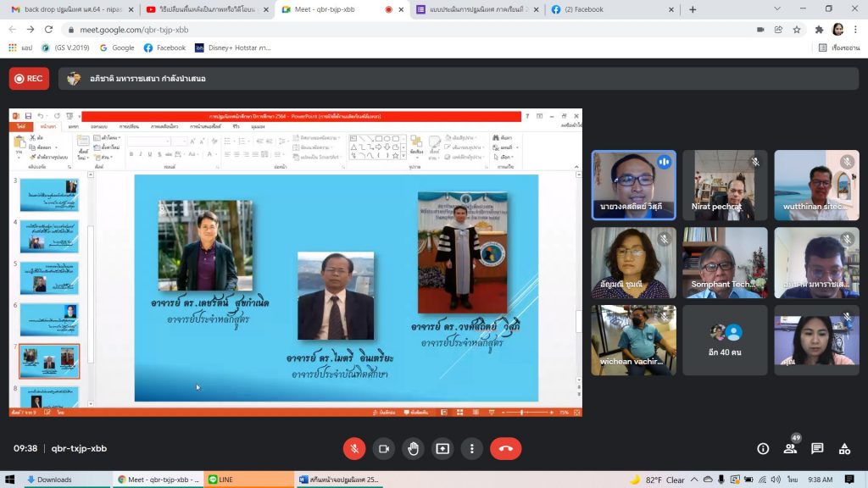The width and height of the screenshot is (868, 488).
Task: Bookmark this page with the star icon
Action: pos(798,29)
